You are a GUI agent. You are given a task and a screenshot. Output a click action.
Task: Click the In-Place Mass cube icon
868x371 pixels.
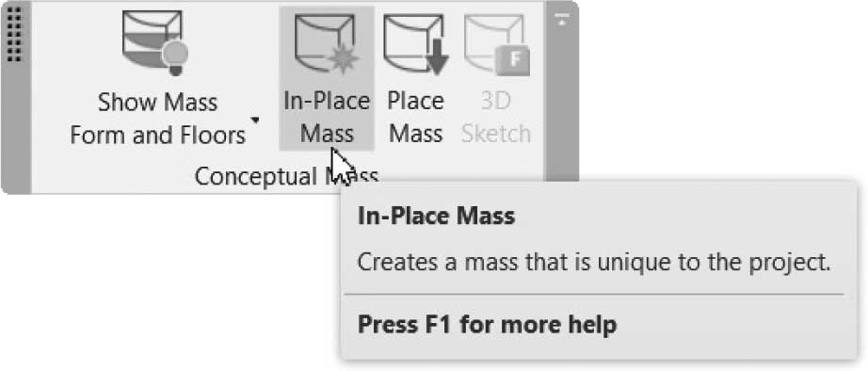tap(327, 44)
